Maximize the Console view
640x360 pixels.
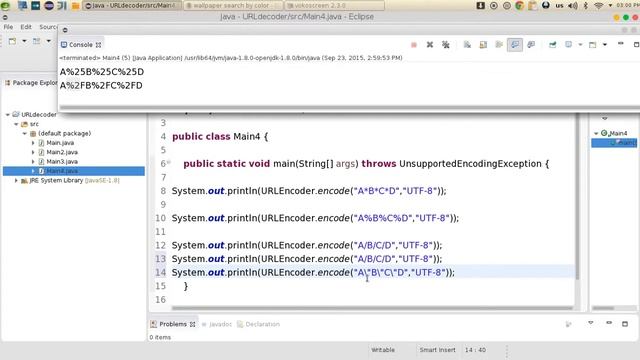click(636, 44)
